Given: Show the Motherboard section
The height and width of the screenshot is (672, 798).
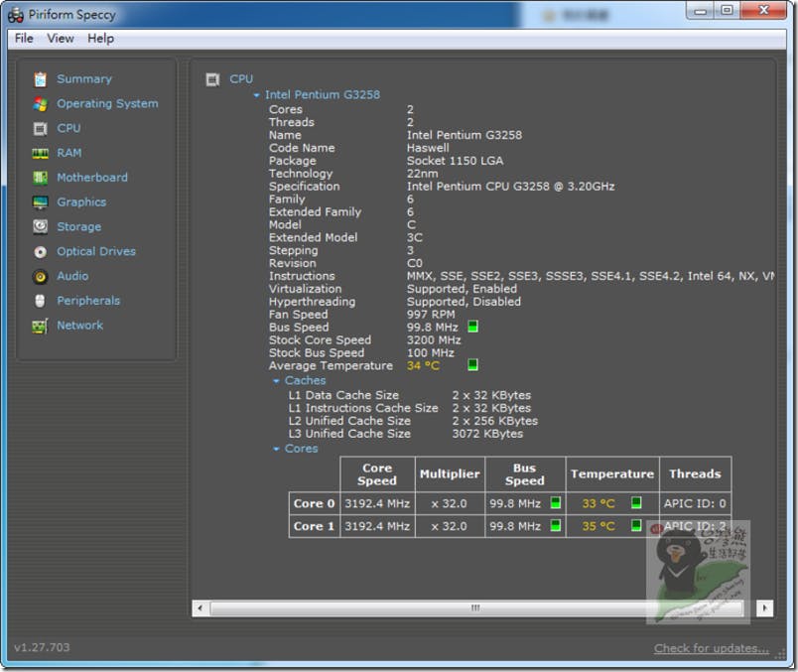Looking at the screenshot, I should click(92, 178).
